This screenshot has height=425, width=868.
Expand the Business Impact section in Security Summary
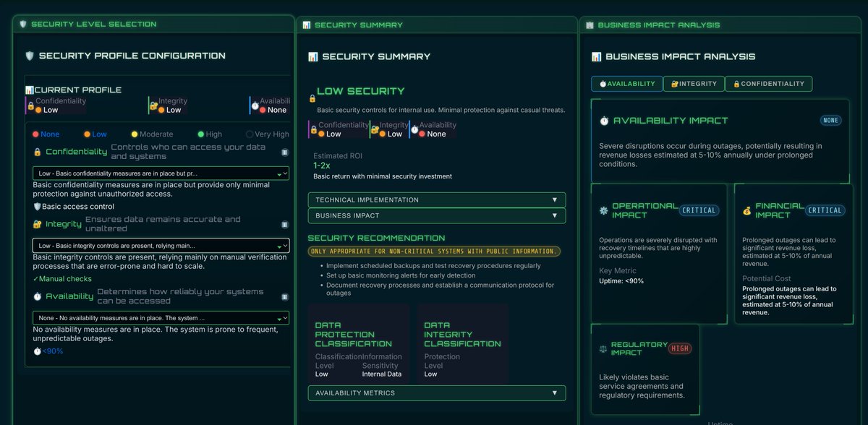(x=437, y=215)
